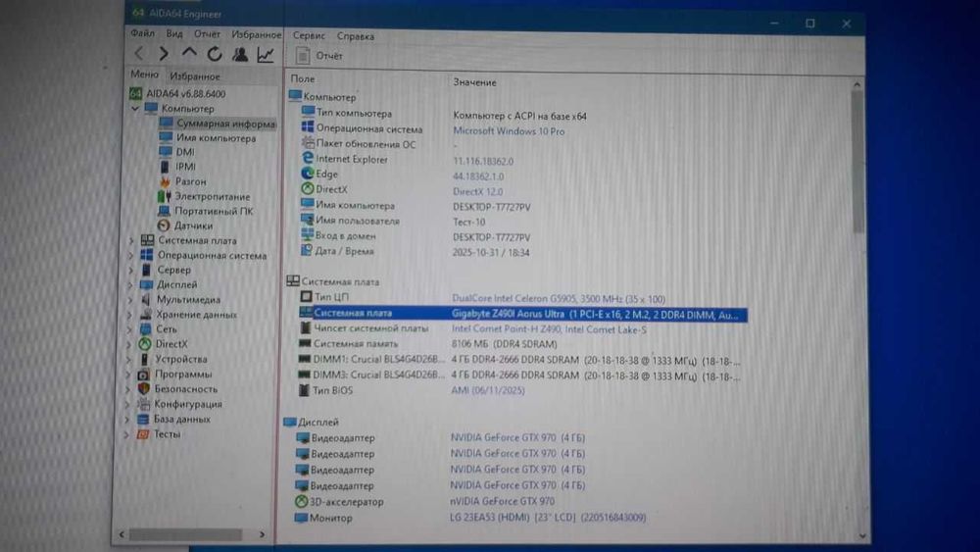Expand the Сервер tree node
The image size is (980, 552).
130,270
